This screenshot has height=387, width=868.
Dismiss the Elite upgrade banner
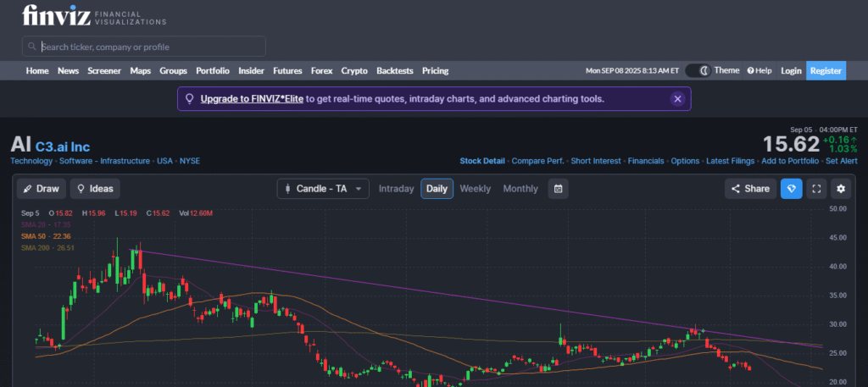pyautogui.click(x=677, y=99)
